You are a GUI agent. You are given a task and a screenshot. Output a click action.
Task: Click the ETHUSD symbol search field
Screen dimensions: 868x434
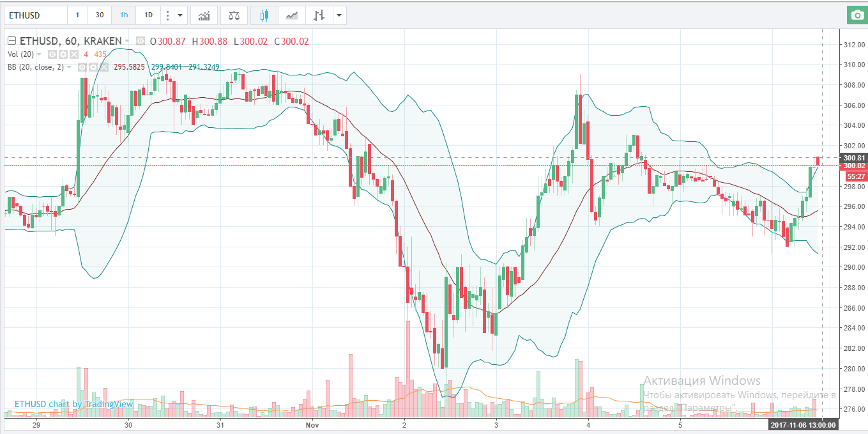(35, 15)
